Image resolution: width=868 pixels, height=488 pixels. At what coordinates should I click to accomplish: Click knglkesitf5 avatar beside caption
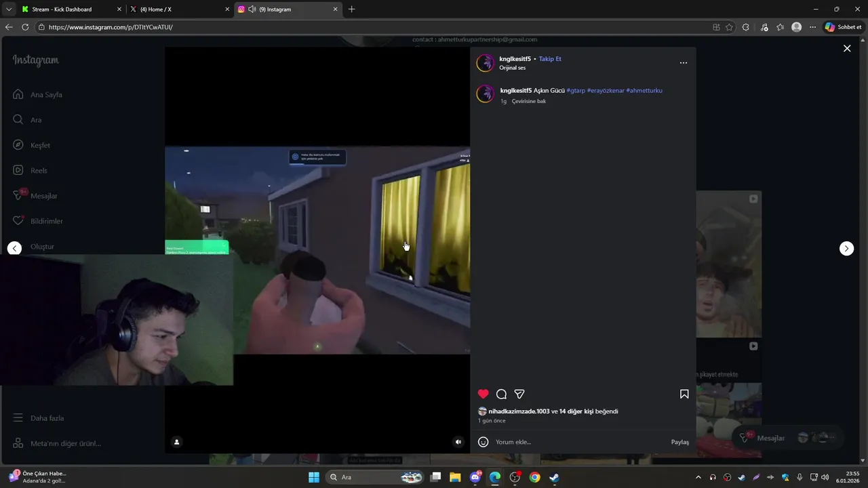point(486,94)
